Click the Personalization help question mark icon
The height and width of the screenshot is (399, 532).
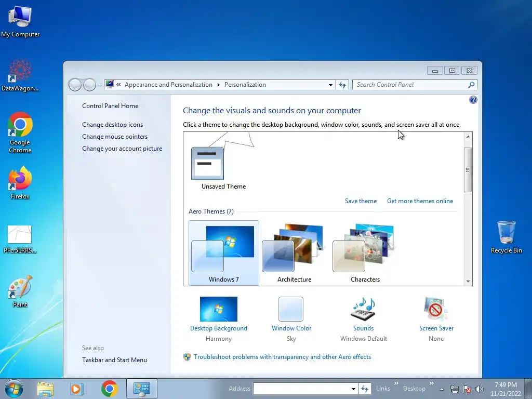click(x=473, y=100)
